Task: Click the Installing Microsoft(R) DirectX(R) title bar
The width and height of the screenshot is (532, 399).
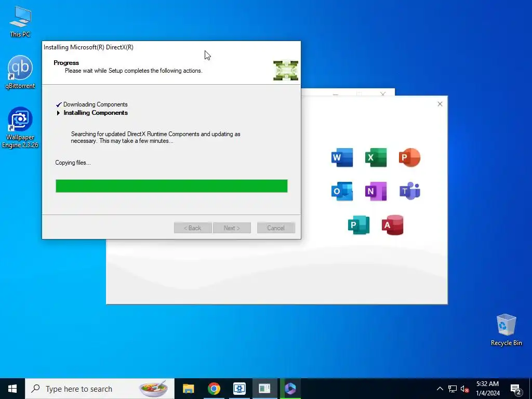Action: click(x=171, y=47)
